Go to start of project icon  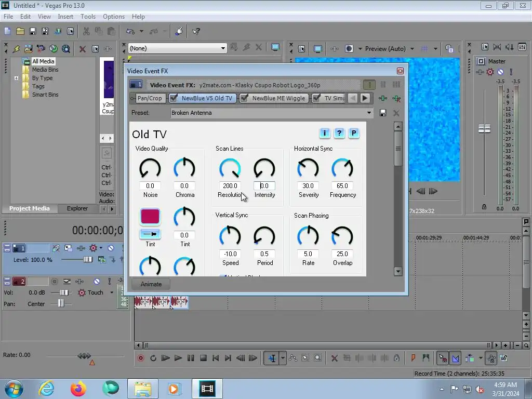tap(216, 358)
